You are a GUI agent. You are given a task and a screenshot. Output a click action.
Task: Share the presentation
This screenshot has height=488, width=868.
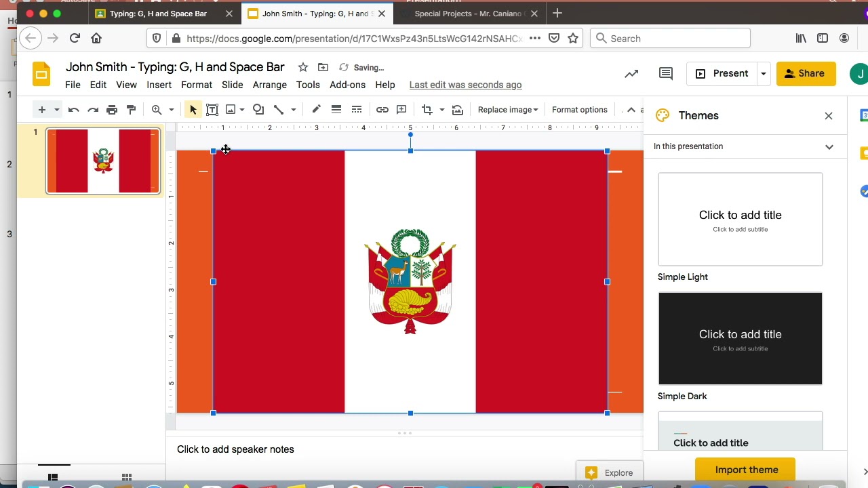pyautogui.click(x=806, y=73)
